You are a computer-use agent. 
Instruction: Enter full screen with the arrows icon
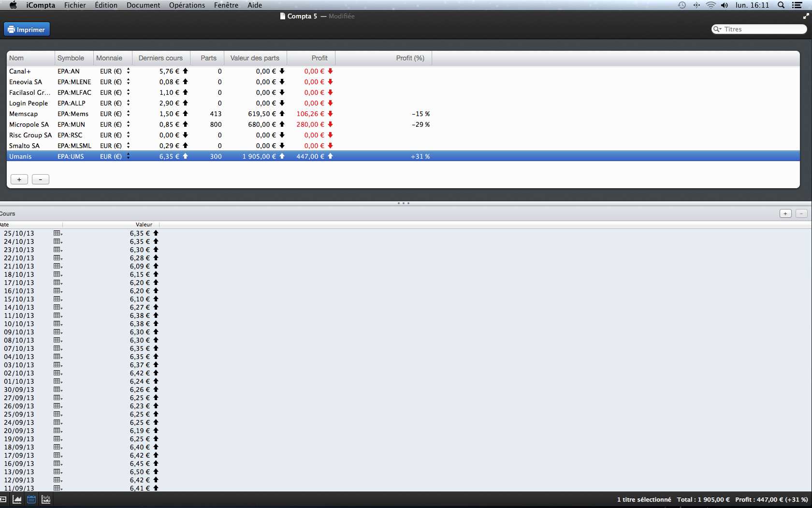(806, 16)
